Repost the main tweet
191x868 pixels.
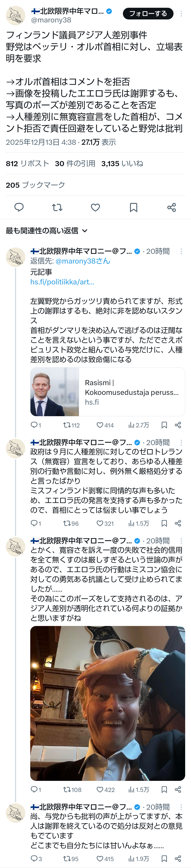[57, 207]
